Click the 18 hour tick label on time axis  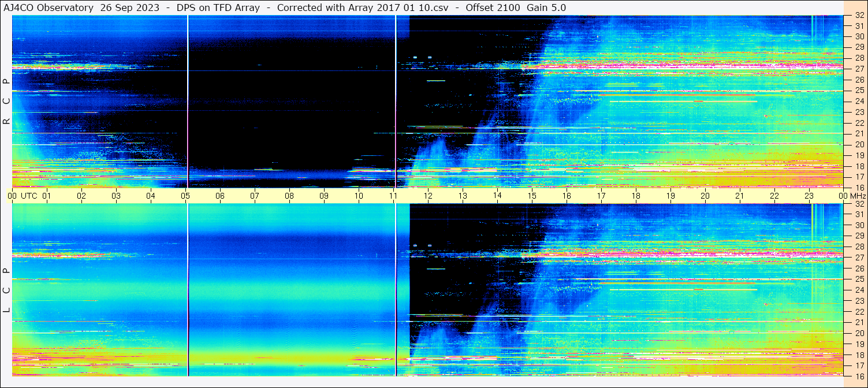[x=636, y=196]
